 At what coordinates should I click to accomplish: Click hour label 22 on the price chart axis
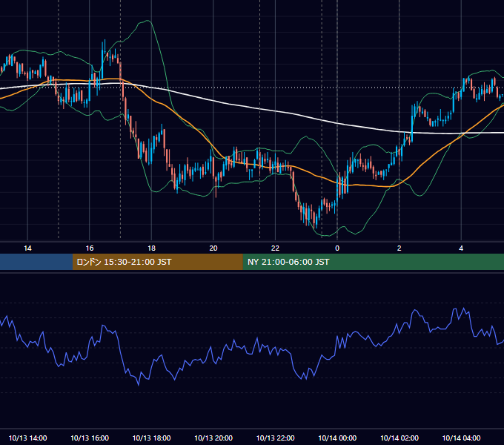tap(275, 248)
